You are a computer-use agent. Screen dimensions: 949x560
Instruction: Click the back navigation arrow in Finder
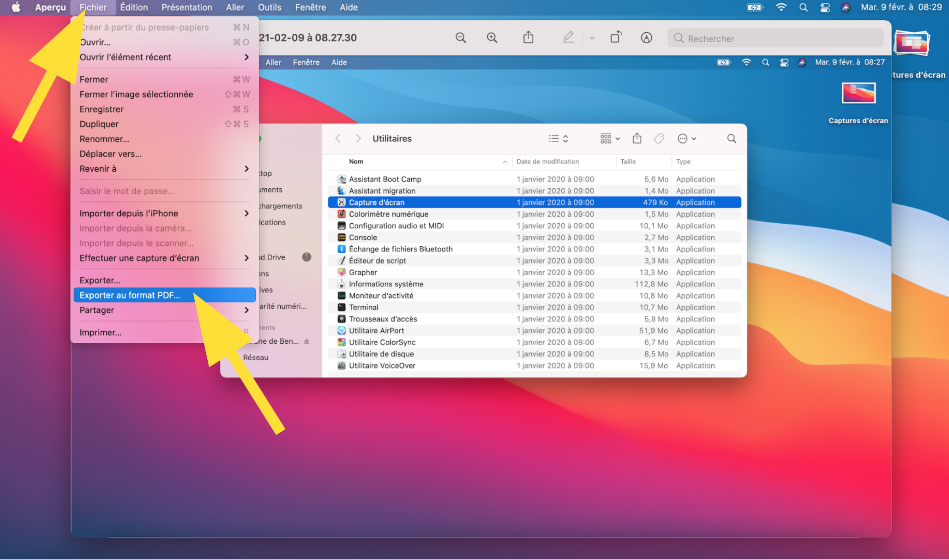337,138
